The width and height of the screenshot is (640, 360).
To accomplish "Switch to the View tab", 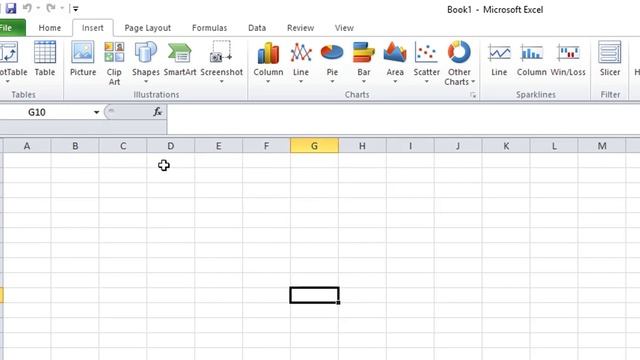I will [344, 28].
